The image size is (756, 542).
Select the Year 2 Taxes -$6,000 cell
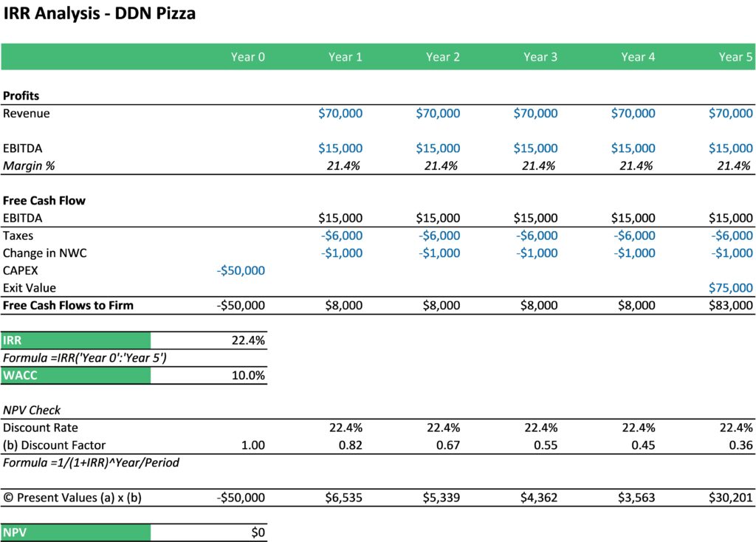click(439, 236)
